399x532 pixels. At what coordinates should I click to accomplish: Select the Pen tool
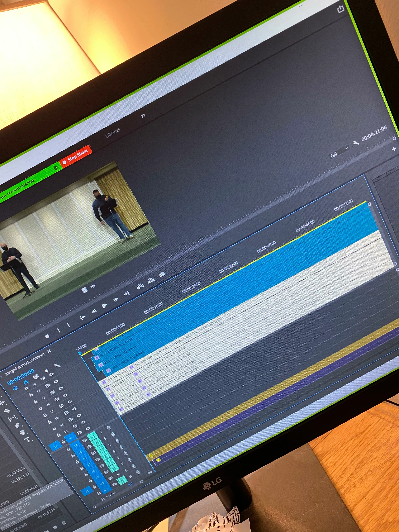(17, 426)
